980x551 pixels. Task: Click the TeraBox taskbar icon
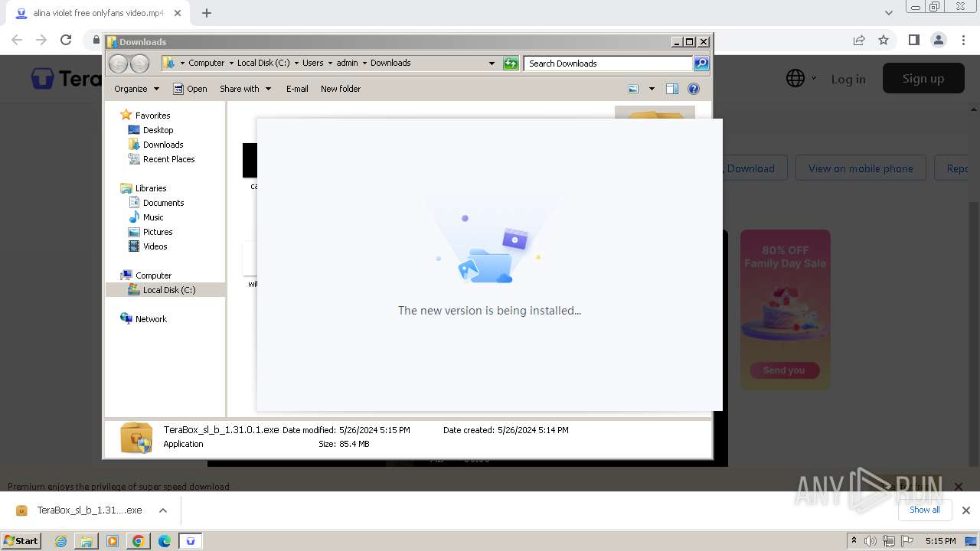click(x=191, y=541)
